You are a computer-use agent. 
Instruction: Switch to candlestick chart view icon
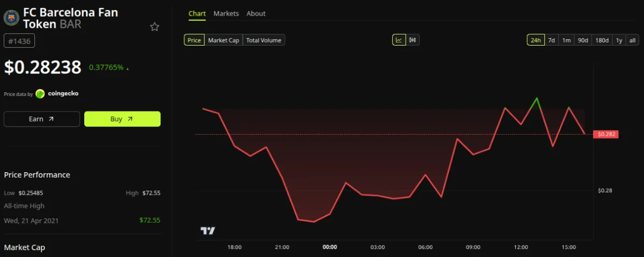tap(413, 40)
